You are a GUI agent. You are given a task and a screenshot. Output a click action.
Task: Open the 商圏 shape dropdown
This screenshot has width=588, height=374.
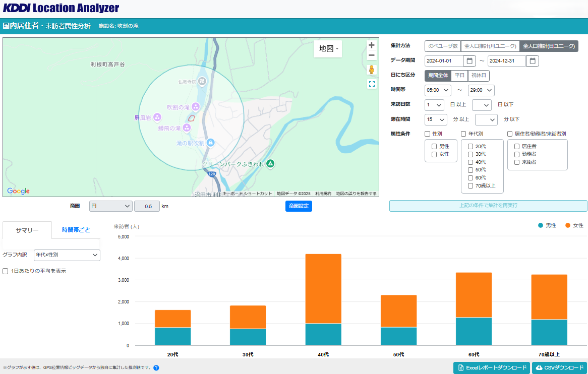point(111,206)
